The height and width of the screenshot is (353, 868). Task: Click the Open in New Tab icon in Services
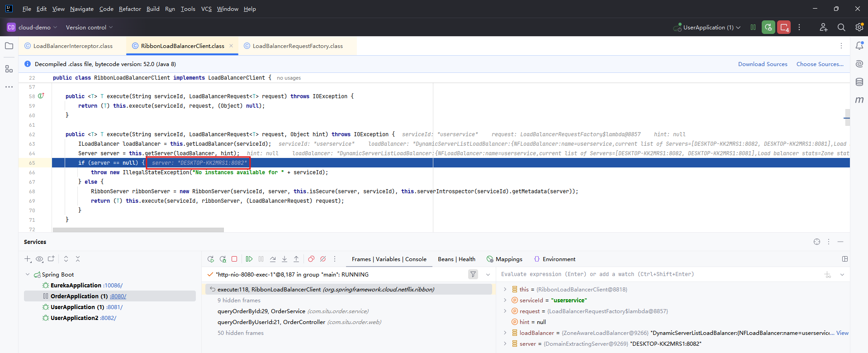51,259
